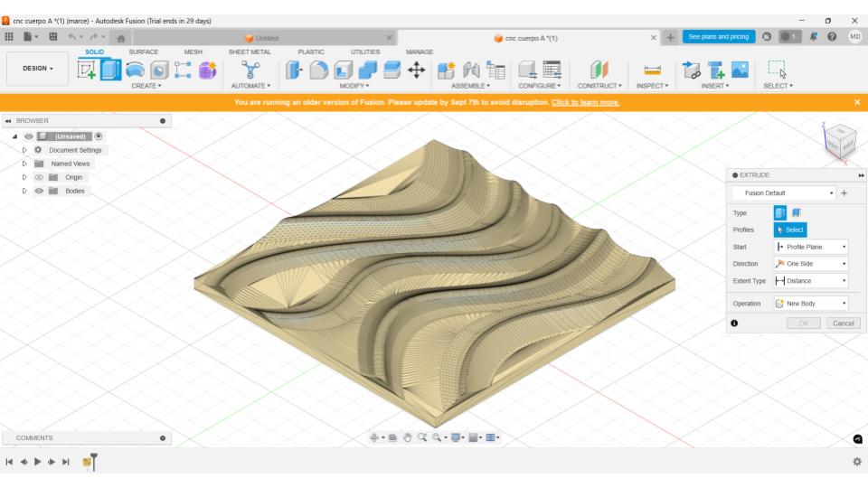Screen dimensions: 868x488
Task: Open the notifications bell icon
Action: click(813, 36)
